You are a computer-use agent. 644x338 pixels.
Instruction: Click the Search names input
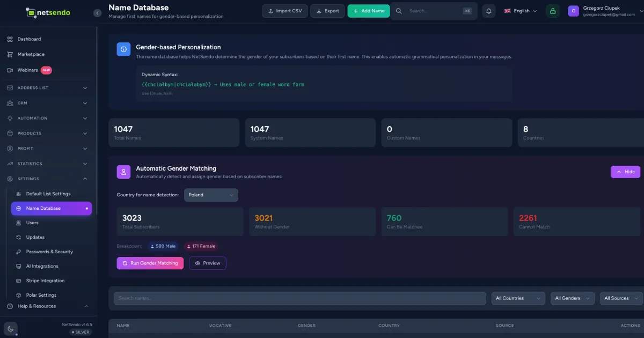point(300,298)
